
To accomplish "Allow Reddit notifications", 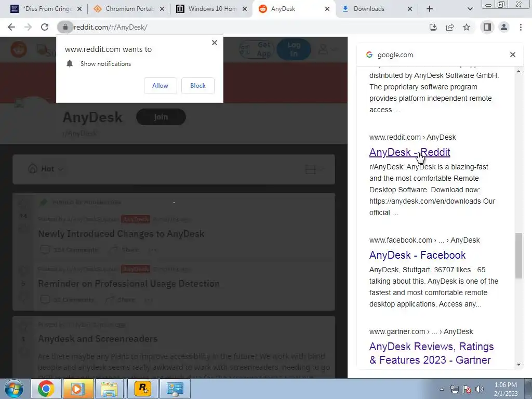I will pyautogui.click(x=160, y=86).
